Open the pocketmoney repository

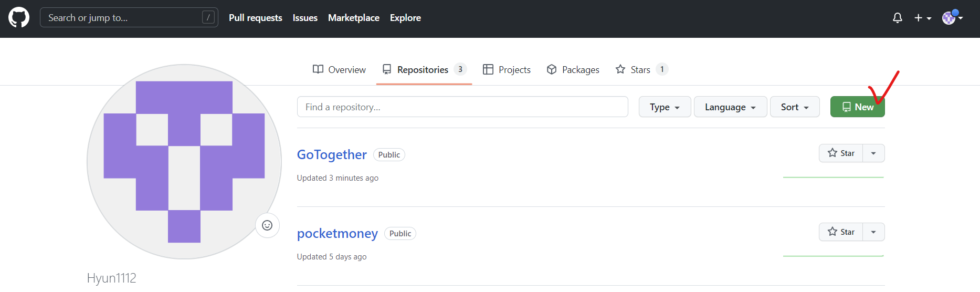(x=338, y=233)
